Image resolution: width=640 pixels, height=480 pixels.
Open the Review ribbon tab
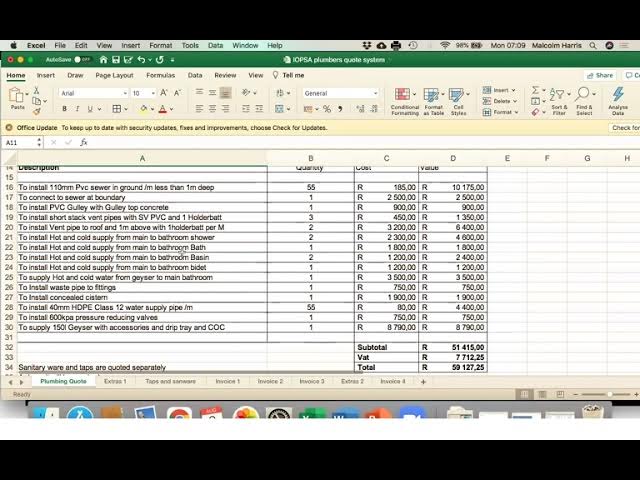point(225,76)
